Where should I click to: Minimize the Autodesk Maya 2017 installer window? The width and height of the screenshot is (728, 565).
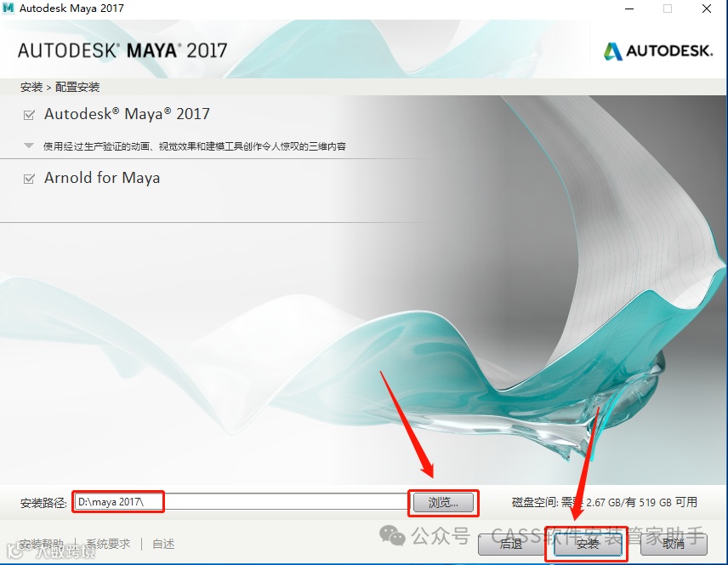629,9
